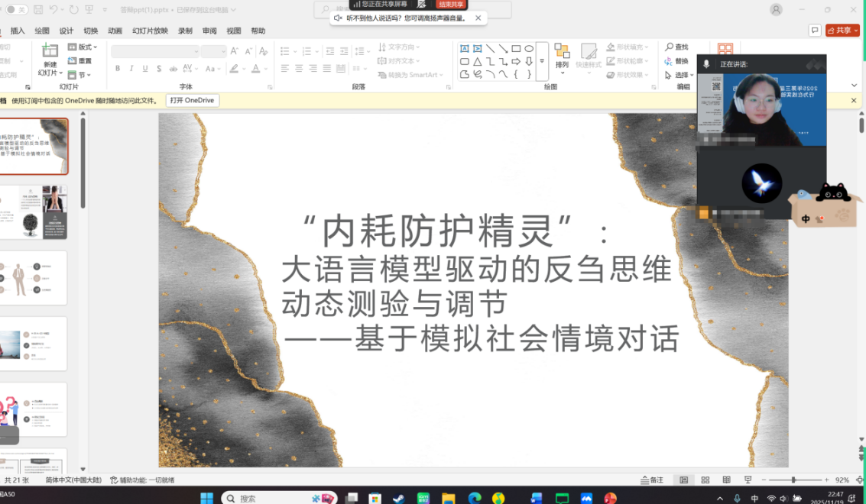Adjust the zoom slider in status bar
This screenshot has height=504, width=866.
point(793,480)
